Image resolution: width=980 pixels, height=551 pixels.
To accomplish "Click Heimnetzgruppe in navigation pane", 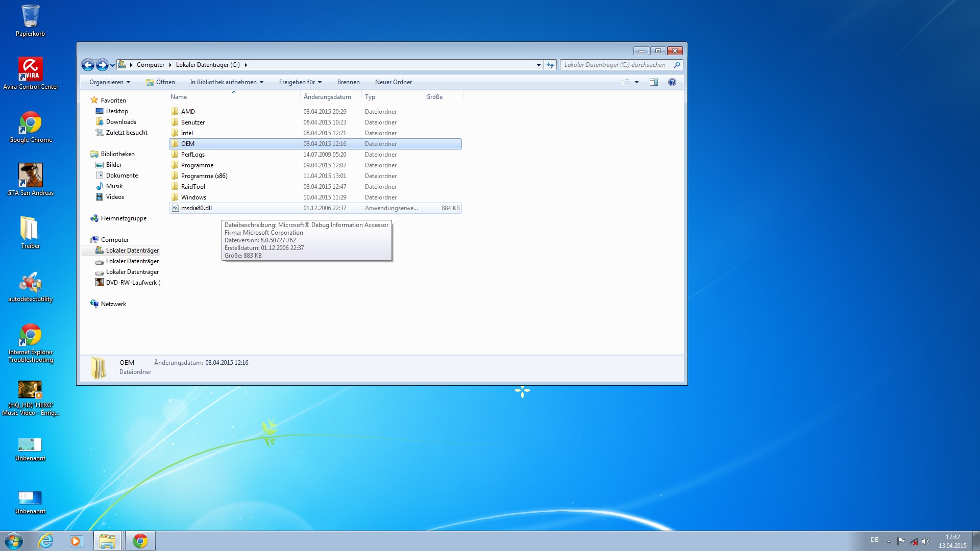I will click(124, 218).
